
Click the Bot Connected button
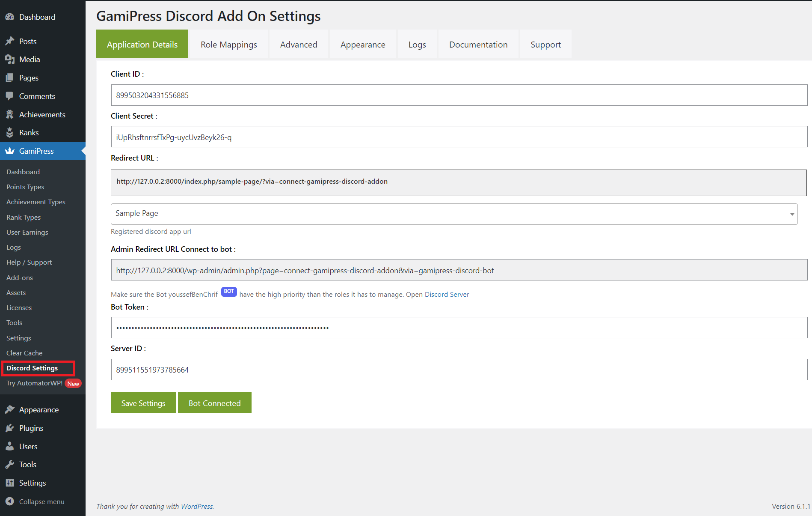click(215, 403)
